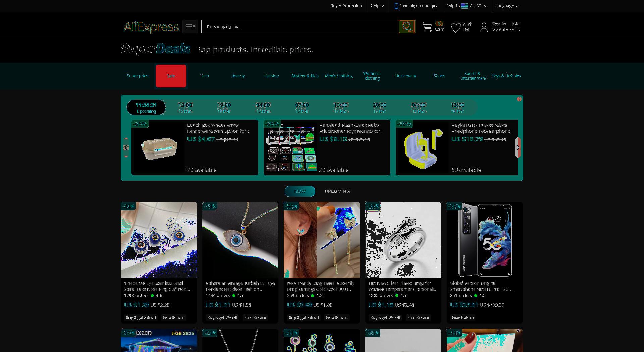Open the Bohemian Turkish Evil Eye necklace image

240,240
